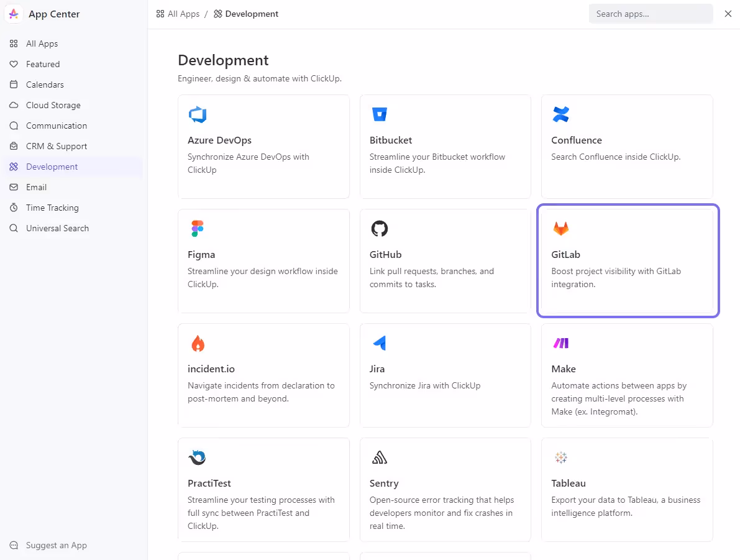Click the Tableau logo icon
Screen dimensions: 740x560
coord(560,457)
